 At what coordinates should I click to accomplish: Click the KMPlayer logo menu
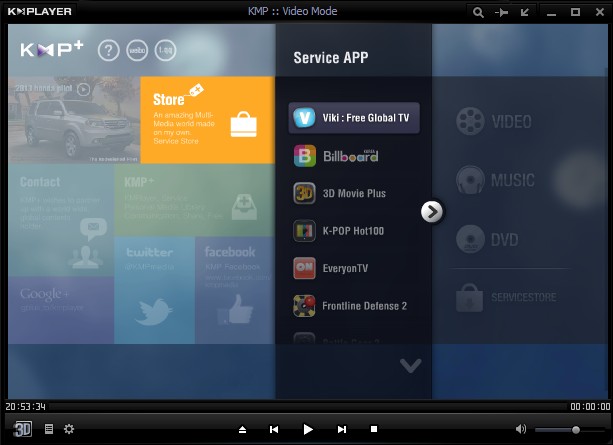point(39,12)
